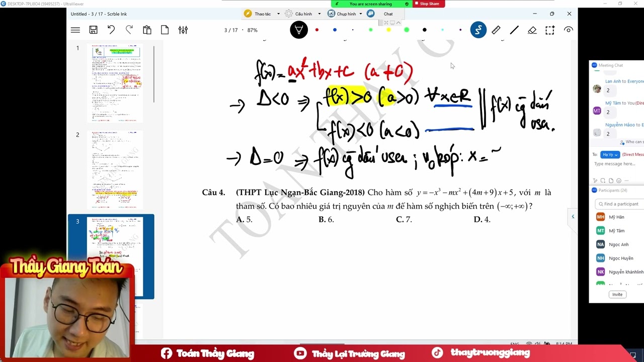The height and width of the screenshot is (362, 644).
Task: Open the chat emoji picker
Action: (x=619, y=180)
